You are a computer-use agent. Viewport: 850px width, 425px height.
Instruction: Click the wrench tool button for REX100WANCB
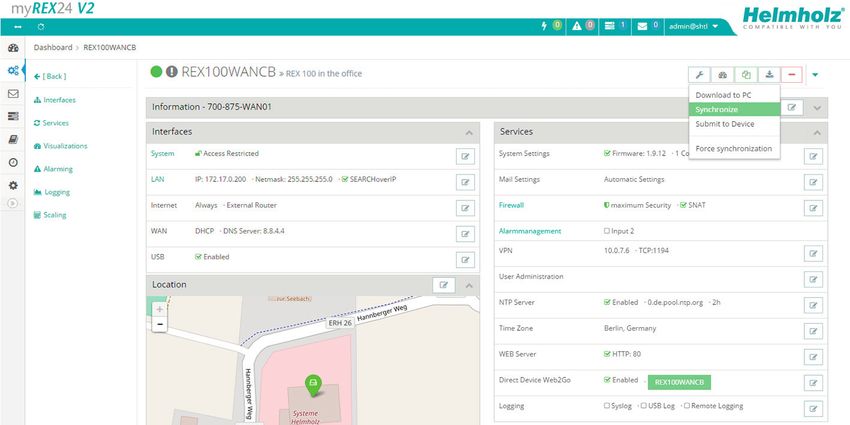699,75
